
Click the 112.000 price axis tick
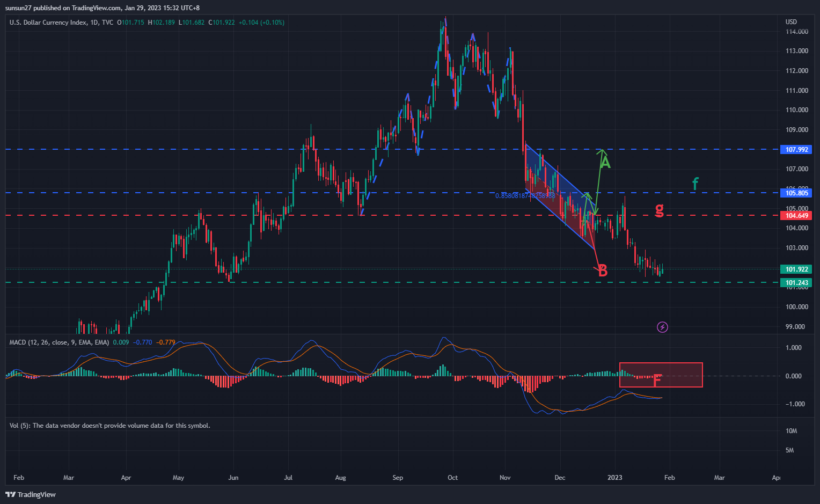[x=797, y=71]
